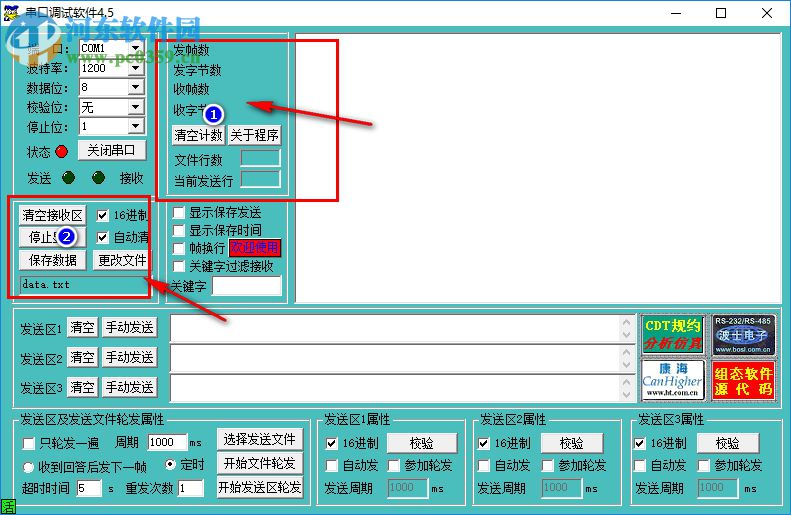Enable 自动发 in 发送区1属性
Viewport: 791px width, 515px height.
pyautogui.click(x=331, y=465)
